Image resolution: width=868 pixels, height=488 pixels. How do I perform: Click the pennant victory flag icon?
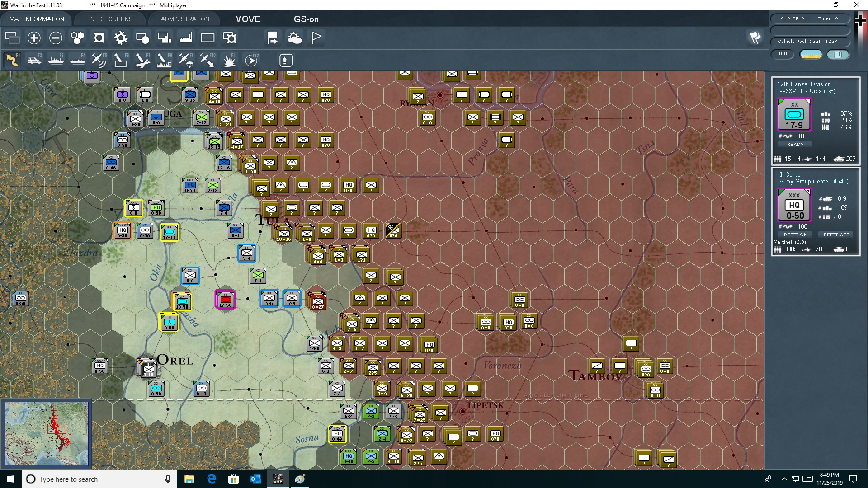(x=316, y=38)
